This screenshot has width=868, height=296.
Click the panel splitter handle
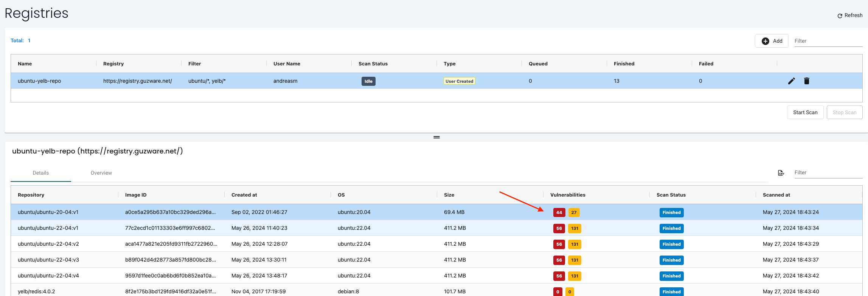coord(436,137)
